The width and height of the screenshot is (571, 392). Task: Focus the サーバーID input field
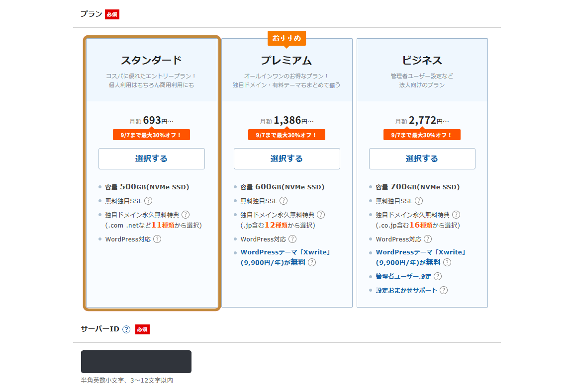click(x=136, y=362)
